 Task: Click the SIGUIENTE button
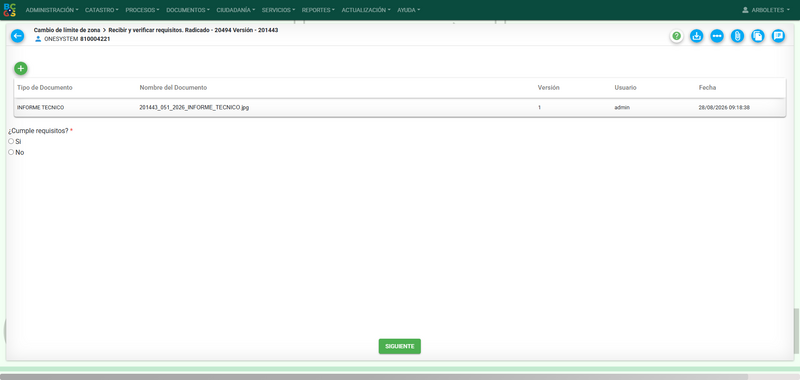click(x=399, y=346)
